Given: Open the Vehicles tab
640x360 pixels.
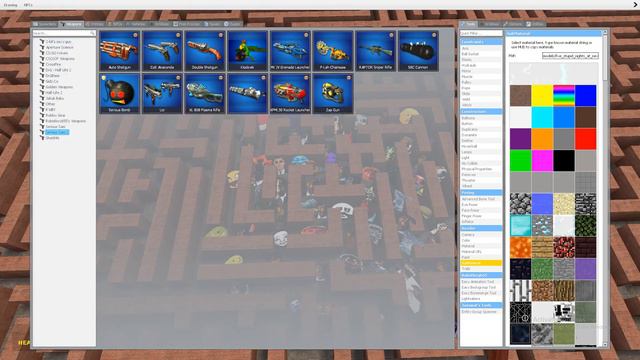Looking at the screenshot, I should coord(136,24).
